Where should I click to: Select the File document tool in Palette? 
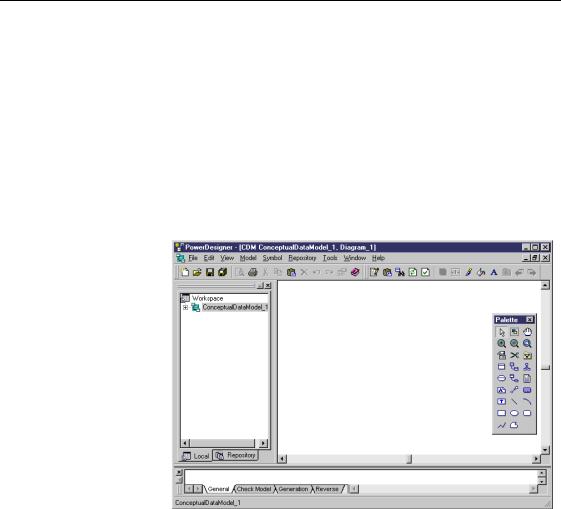pos(527,378)
